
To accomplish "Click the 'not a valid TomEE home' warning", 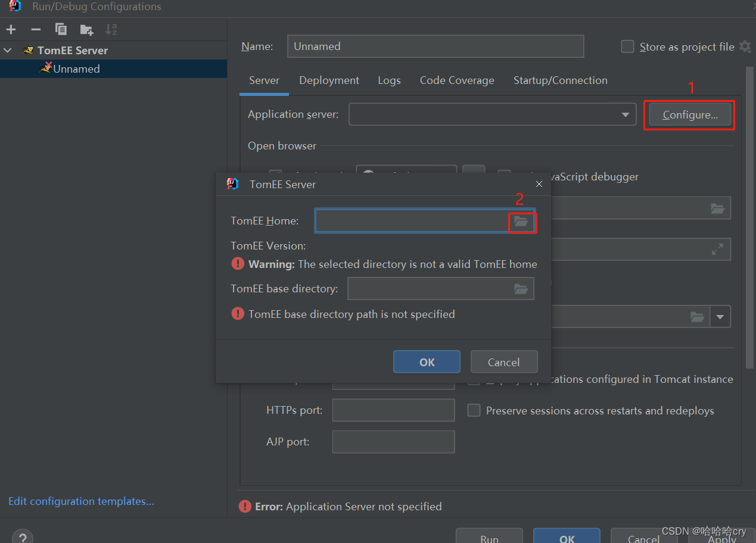I will (393, 264).
